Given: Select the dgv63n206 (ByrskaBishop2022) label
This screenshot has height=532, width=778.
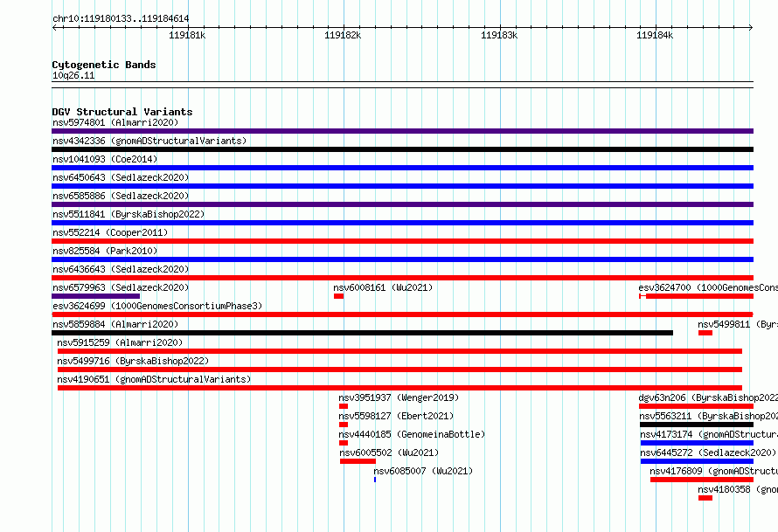Looking at the screenshot, I should click(x=708, y=397).
